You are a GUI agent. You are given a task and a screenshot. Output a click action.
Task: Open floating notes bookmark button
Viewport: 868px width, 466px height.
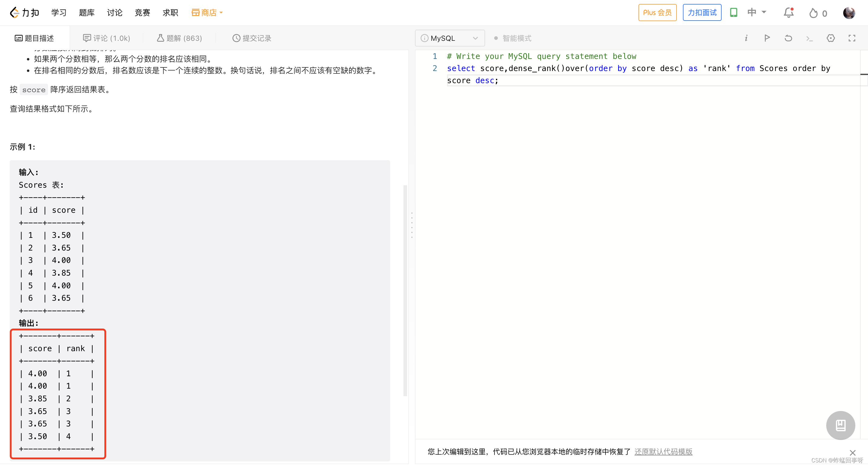coord(840,425)
